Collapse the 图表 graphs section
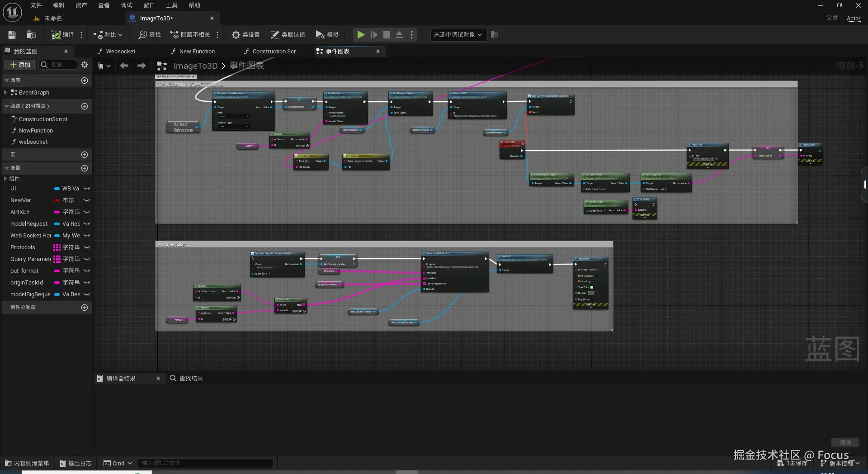Viewport: 868px width, 474px height. [x=7, y=81]
